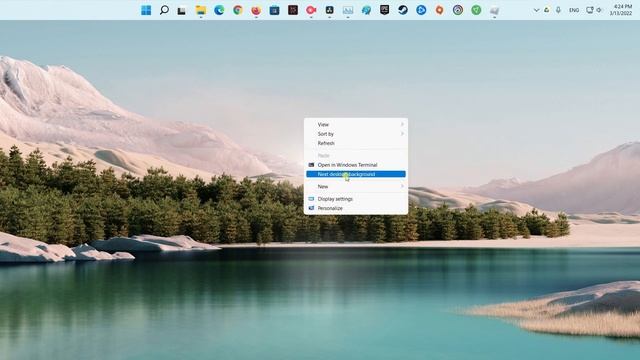Open the green circle taskbar app
The width and height of the screenshot is (640, 360).
(x=476, y=10)
